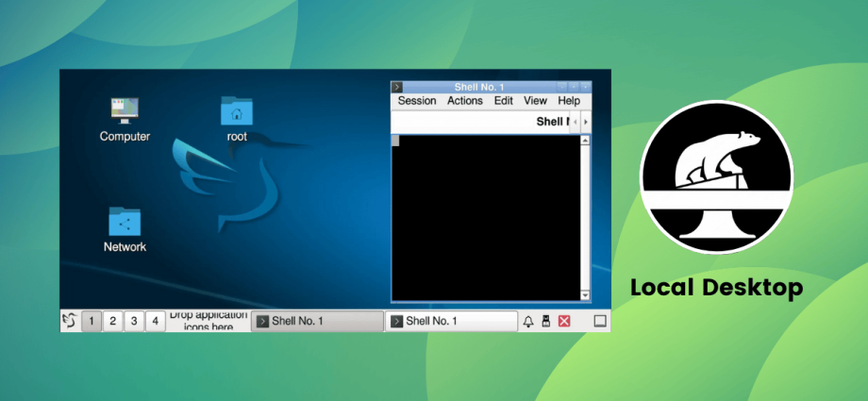Click the bell notification tray icon
This screenshot has height=401, width=868.
(528, 321)
